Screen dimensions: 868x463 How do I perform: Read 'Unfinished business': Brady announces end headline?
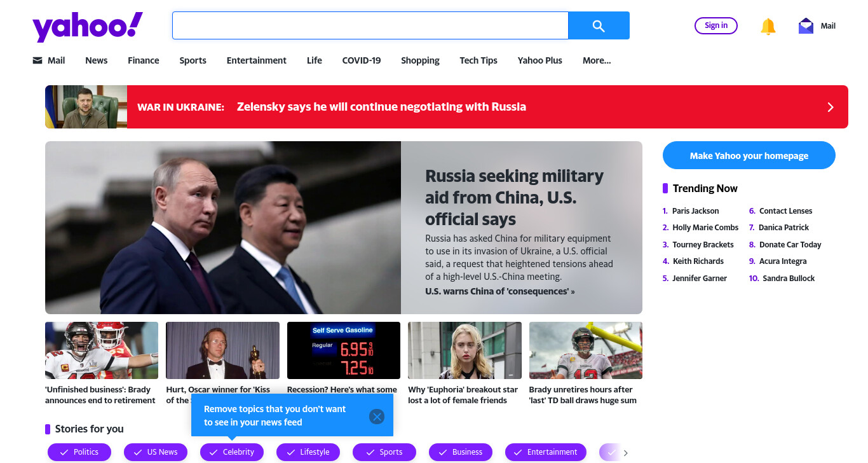(x=100, y=395)
